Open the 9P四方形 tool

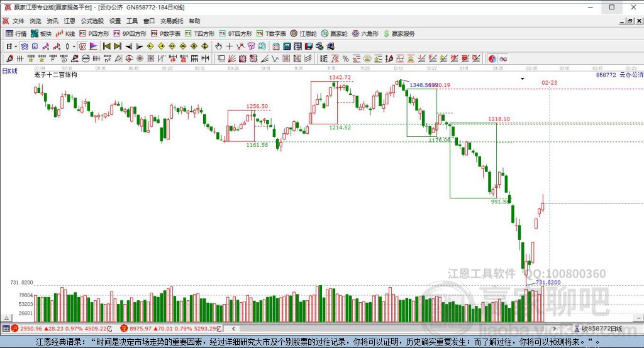point(130,34)
